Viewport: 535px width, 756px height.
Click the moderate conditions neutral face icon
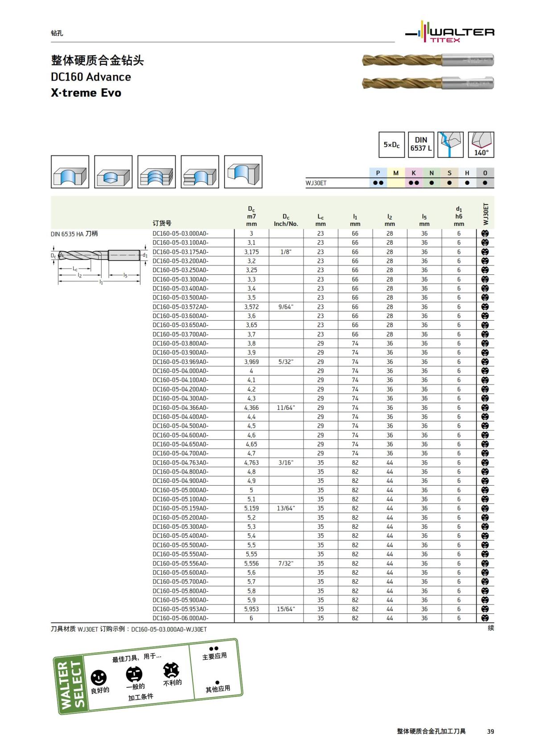(x=134, y=674)
